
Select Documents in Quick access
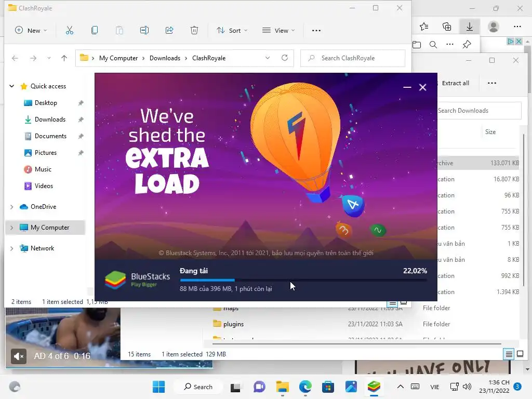point(50,136)
